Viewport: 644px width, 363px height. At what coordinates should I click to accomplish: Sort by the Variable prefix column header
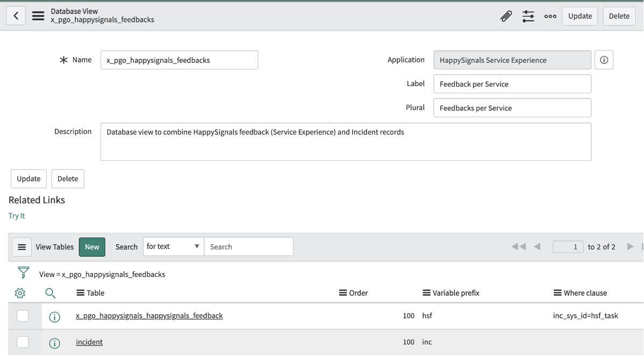point(456,293)
